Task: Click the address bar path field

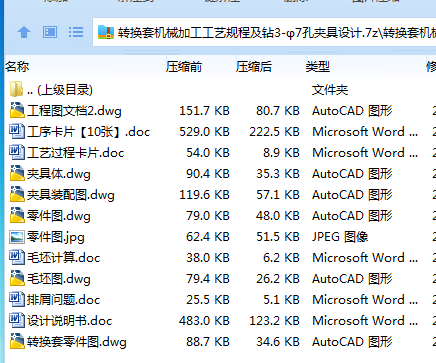Action: (x=264, y=32)
